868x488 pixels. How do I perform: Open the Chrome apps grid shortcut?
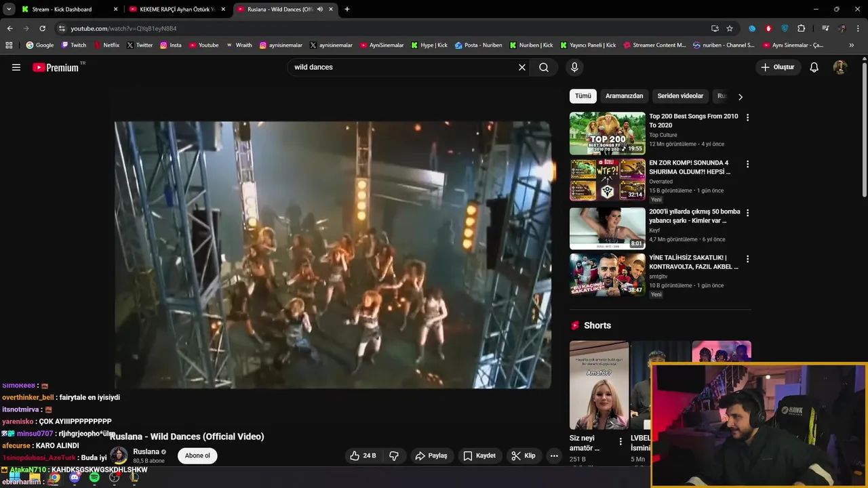[x=9, y=45]
